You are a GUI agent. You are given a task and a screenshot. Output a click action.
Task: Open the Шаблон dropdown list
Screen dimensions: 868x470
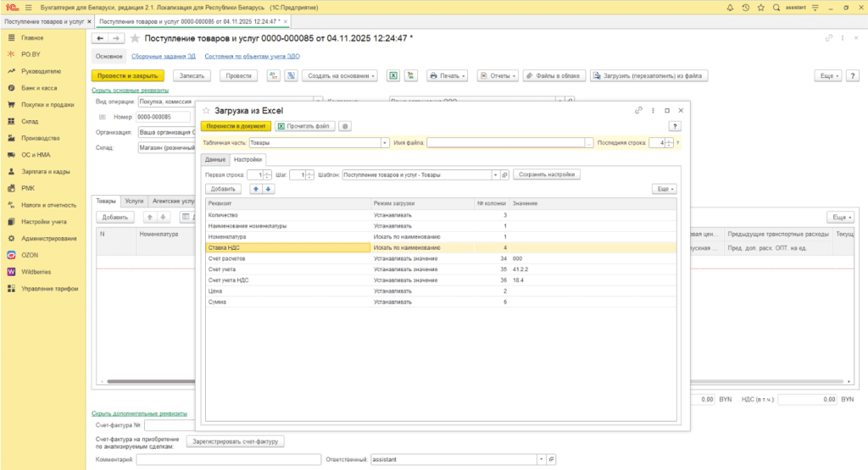[x=495, y=174]
